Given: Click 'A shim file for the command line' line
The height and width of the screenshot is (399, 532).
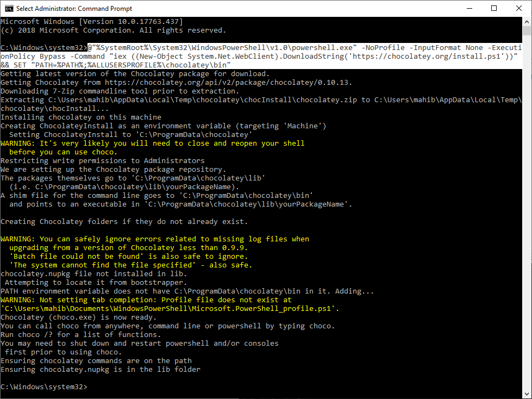Looking at the screenshot, I should pos(157,196).
